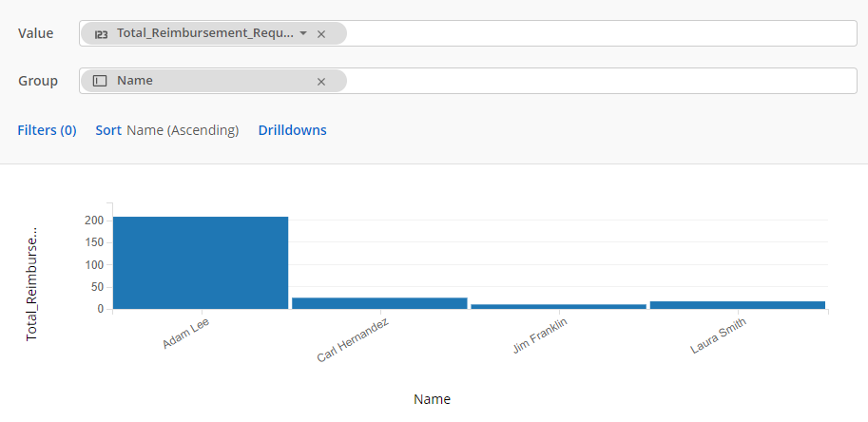Open the Filters (0) panel
This screenshot has height=422, width=868.
47,130
